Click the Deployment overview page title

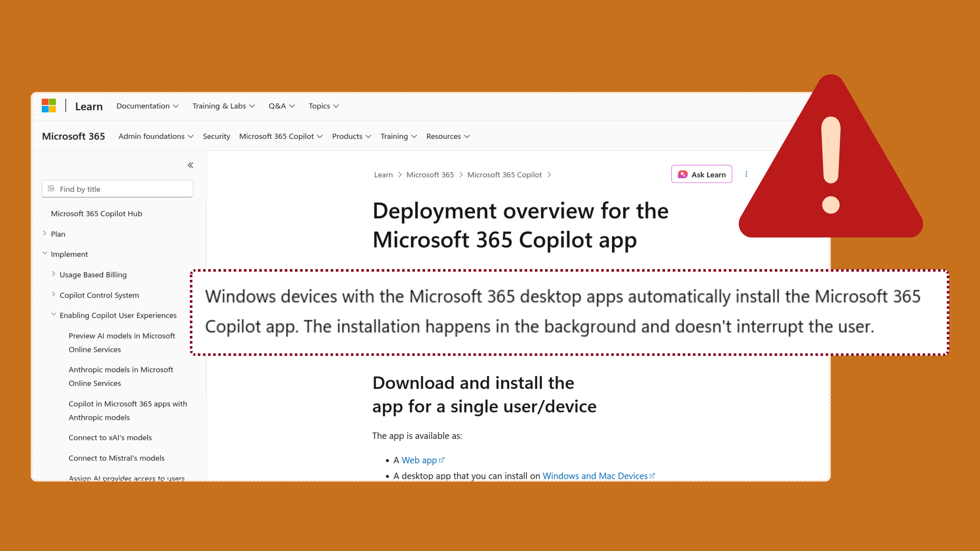[520, 225]
